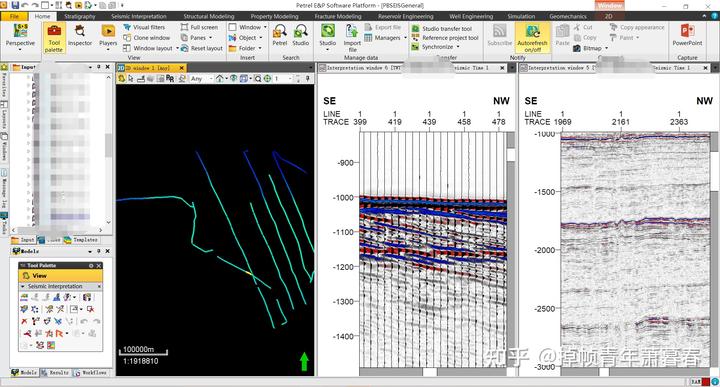Click Reference project tool
This screenshot has width=720, height=387.
(x=445, y=38)
